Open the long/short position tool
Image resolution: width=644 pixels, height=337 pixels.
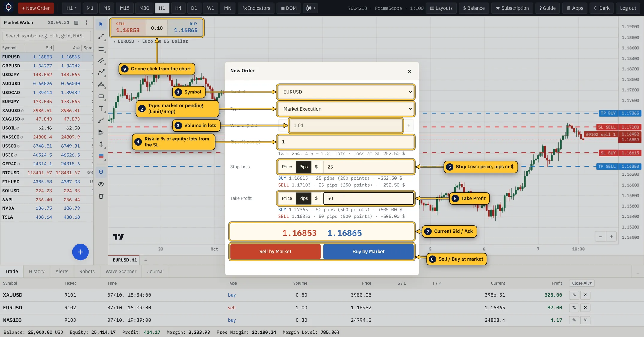pyautogui.click(x=101, y=156)
